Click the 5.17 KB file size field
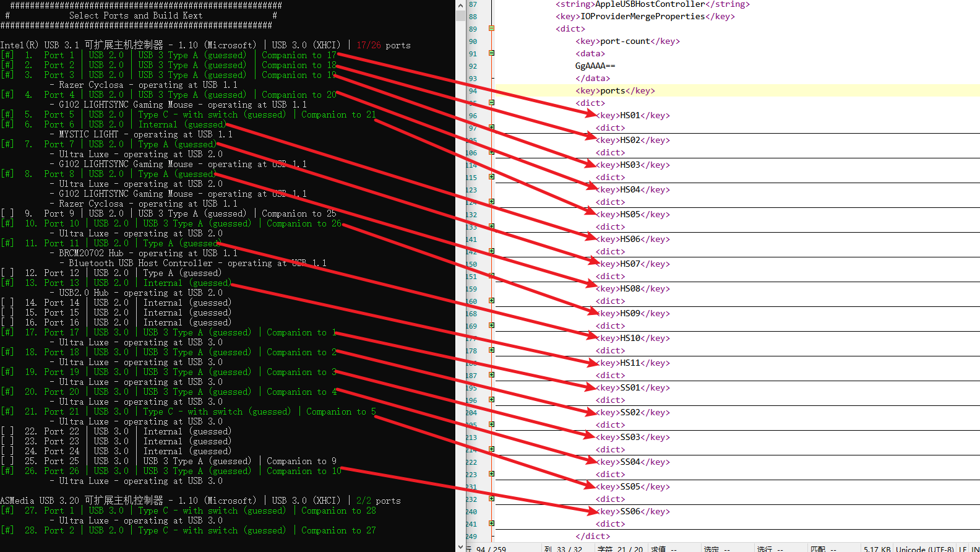 coord(877,548)
